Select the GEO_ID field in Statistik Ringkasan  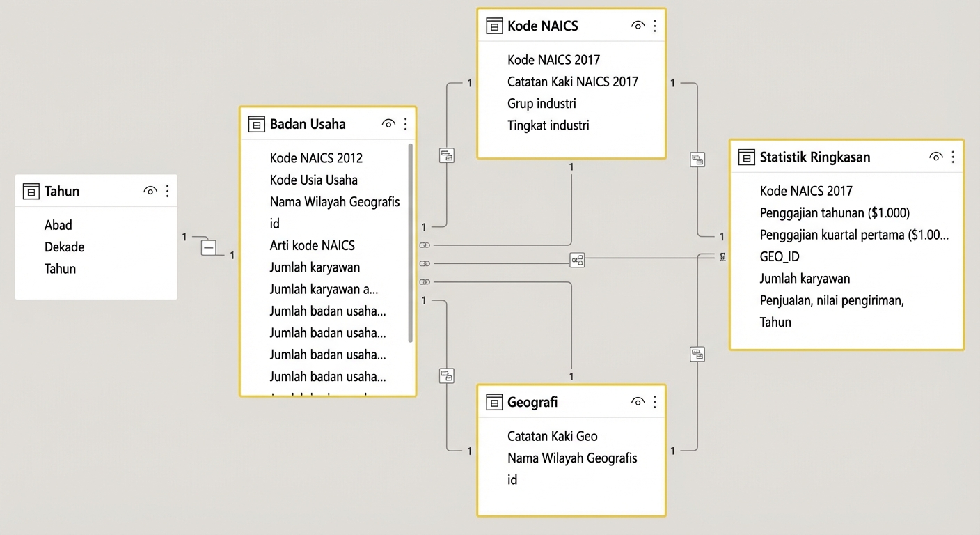pos(780,256)
